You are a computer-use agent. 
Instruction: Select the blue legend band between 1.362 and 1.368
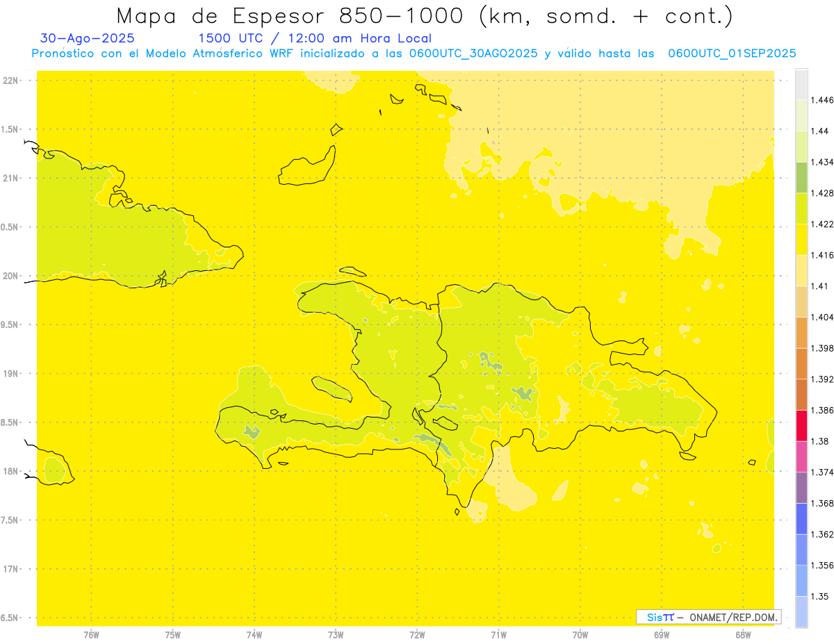click(x=801, y=519)
